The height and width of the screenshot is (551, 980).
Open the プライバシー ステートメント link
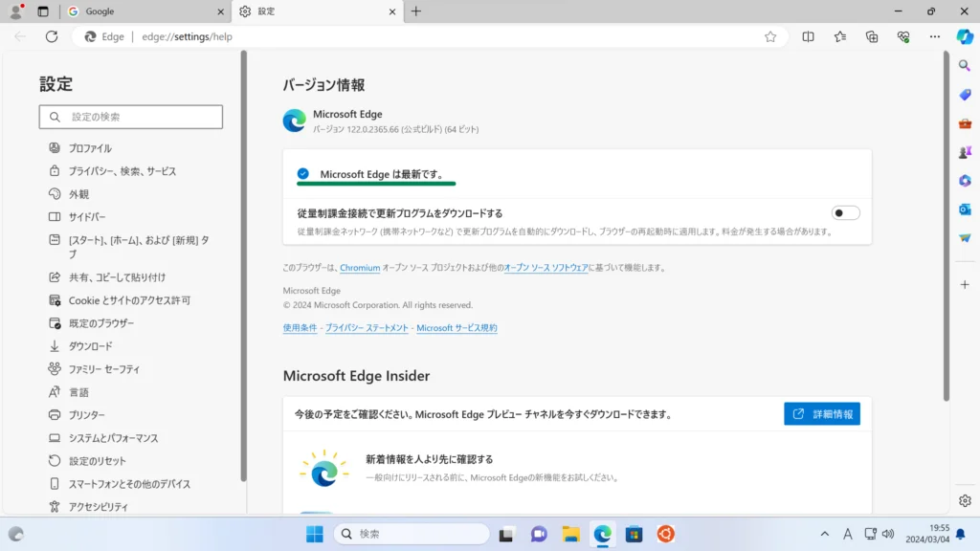367,328
